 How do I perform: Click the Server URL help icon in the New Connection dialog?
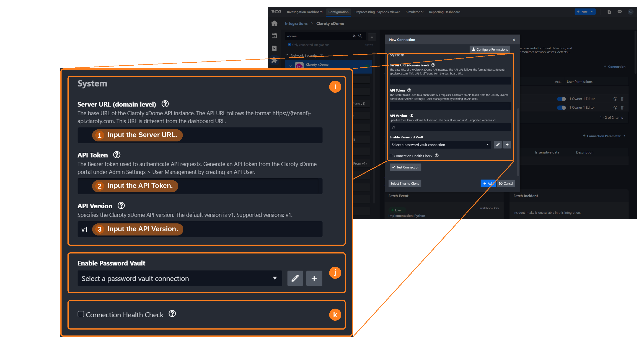(433, 65)
